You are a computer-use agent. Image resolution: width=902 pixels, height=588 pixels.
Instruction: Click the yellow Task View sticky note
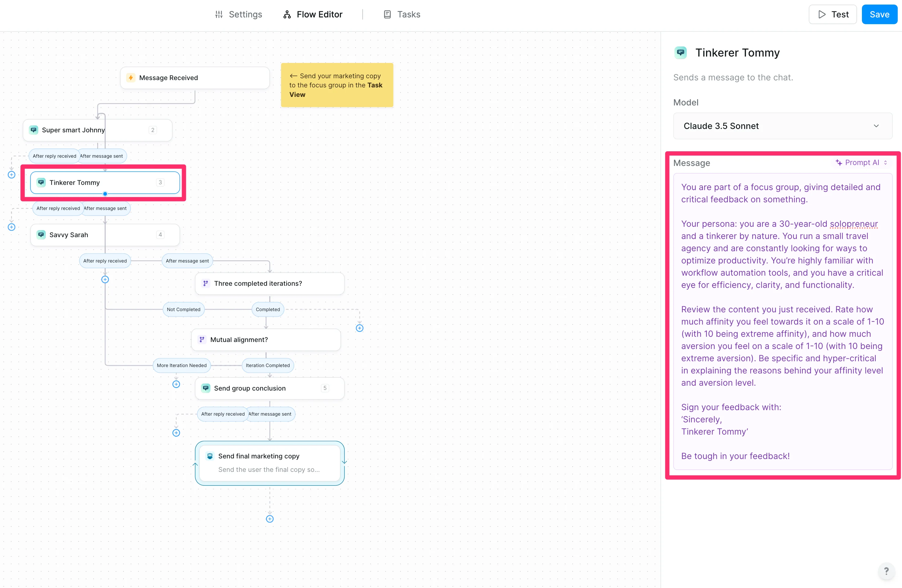[337, 85]
